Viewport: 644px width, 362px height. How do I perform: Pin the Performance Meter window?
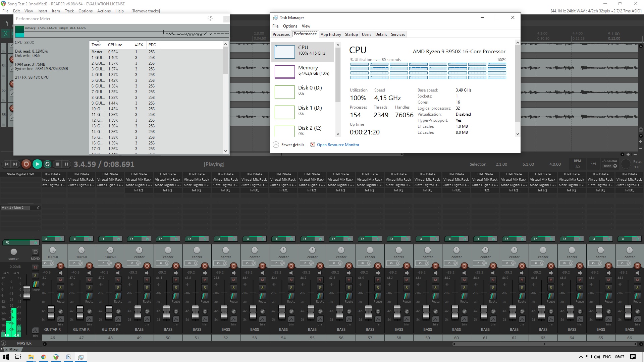point(210,18)
